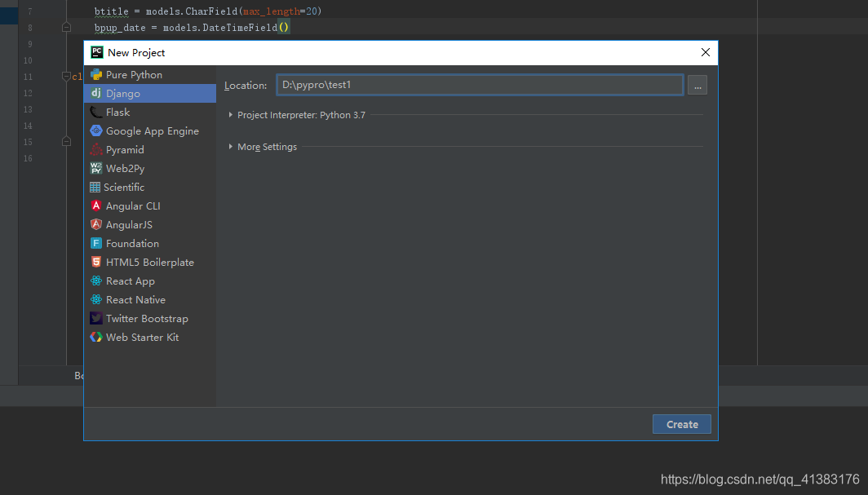Click the PyCharm logo in dialog title
The width and height of the screenshot is (868, 495).
pyautogui.click(x=97, y=52)
